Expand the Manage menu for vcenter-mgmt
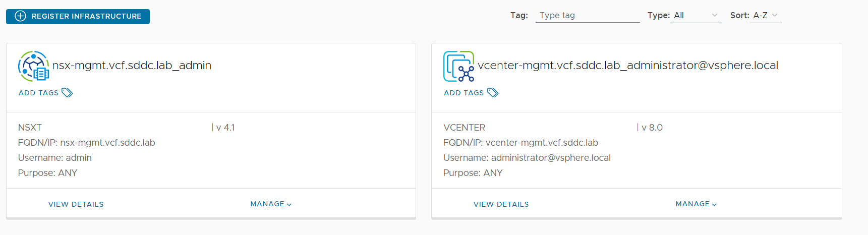 click(x=696, y=204)
